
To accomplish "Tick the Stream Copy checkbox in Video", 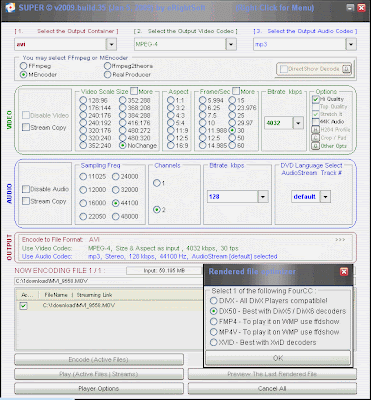I will (26, 127).
